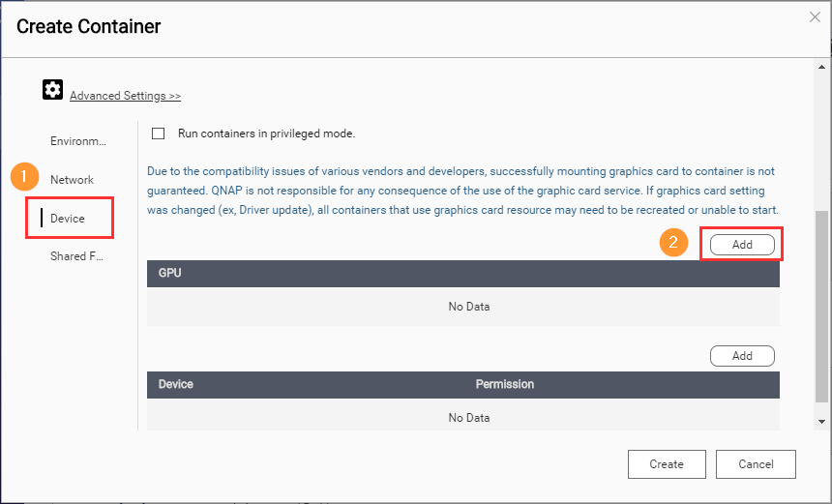Screen dimensions: 832x504
Task: Collapse the Advanced Settings link
Action: click(x=125, y=96)
